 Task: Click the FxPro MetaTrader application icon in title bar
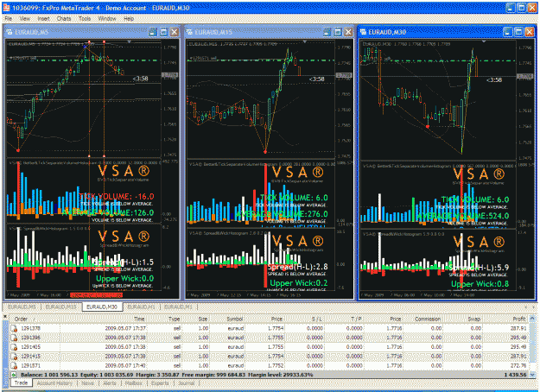tap(7, 8)
